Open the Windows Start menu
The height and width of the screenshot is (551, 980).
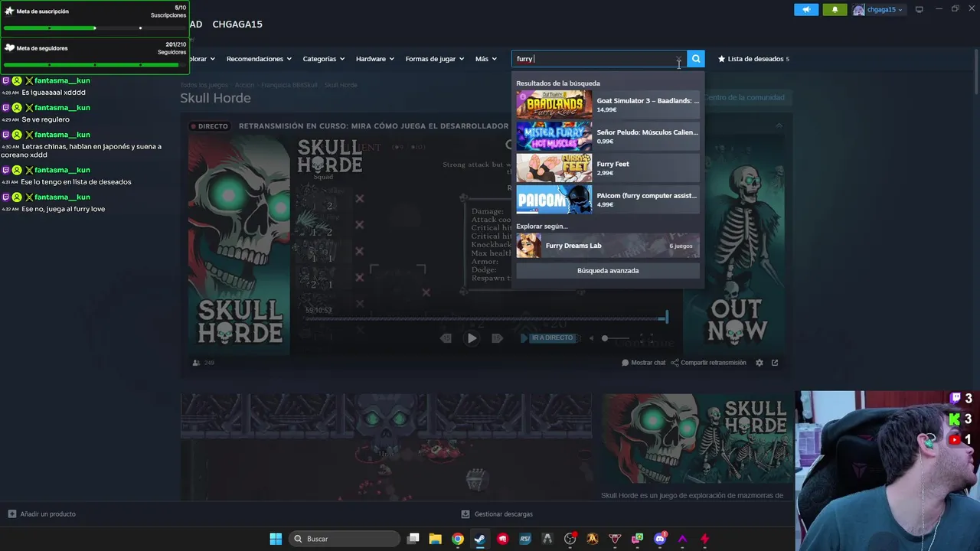276,539
